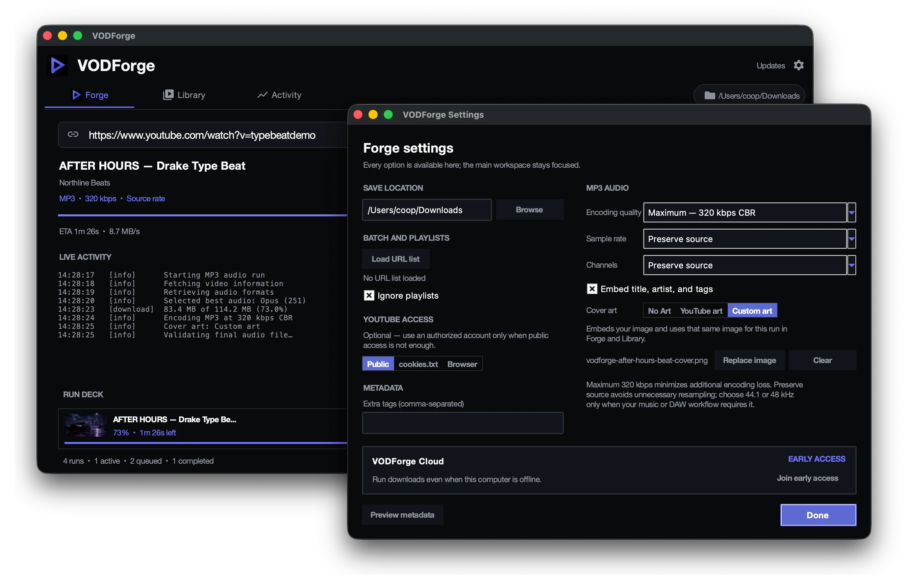Click Join early access for VODForge Cloud

click(x=808, y=478)
